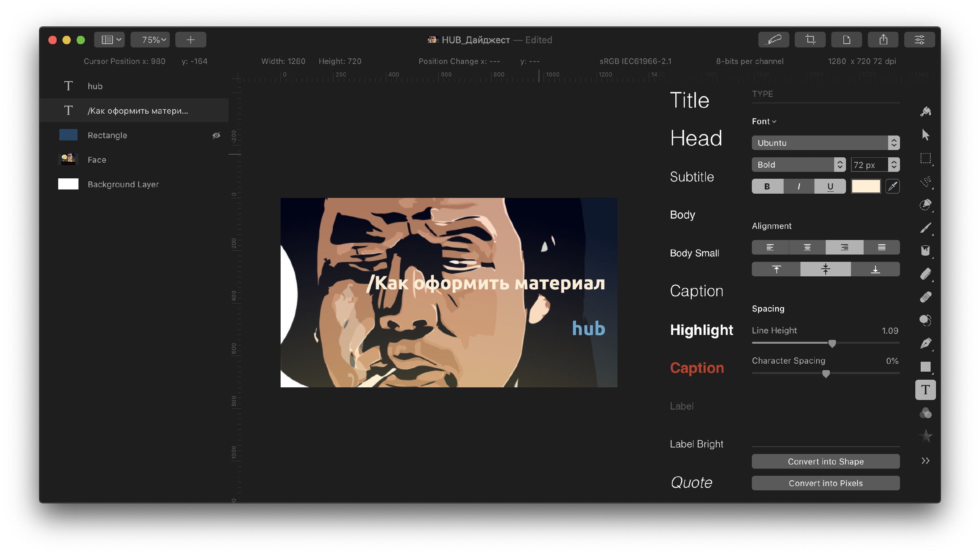
Task: Align text vertically to bottom
Action: pyautogui.click(x=875, y=269)
